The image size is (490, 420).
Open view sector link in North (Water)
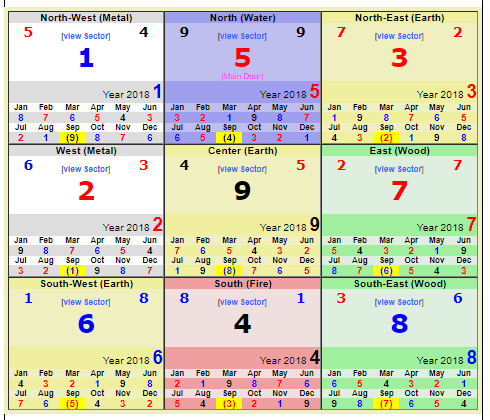coord(242,36)
